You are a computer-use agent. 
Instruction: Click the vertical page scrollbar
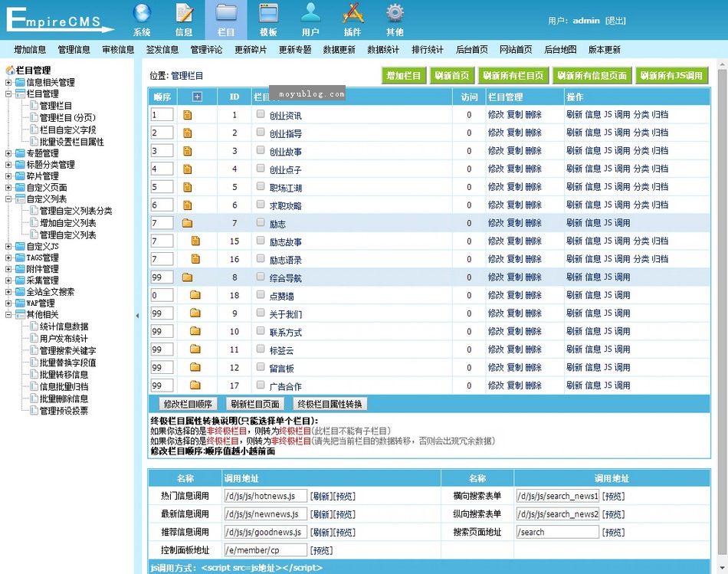click(x=723, y=311)
